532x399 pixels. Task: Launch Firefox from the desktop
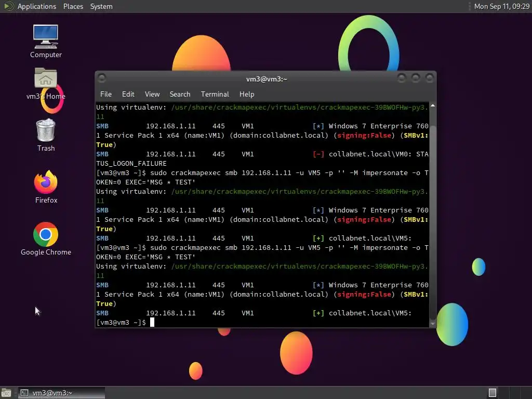46,187
